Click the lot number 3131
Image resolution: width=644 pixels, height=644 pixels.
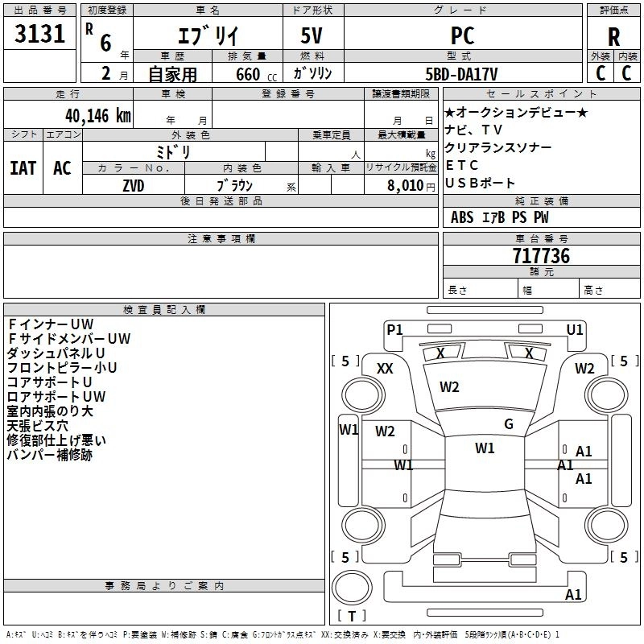point(39,36)
